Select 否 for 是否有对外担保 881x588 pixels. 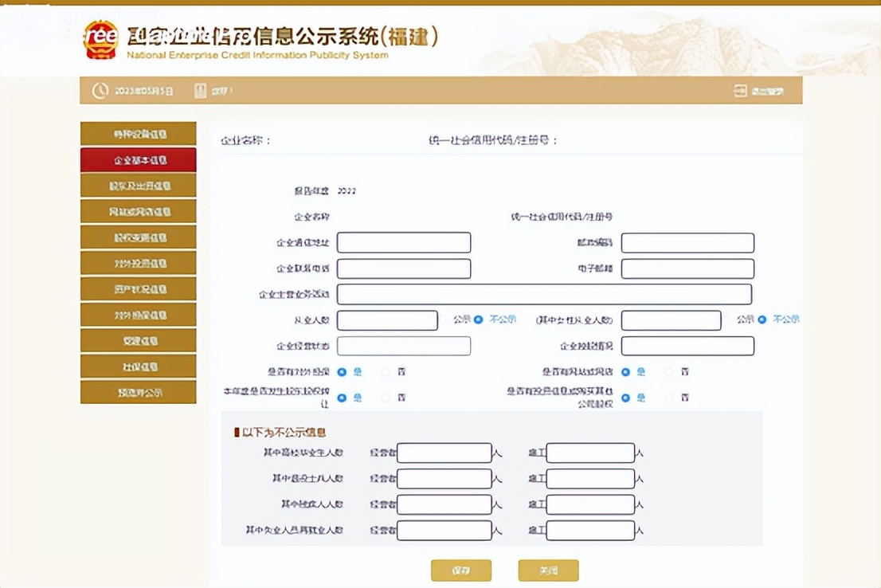387,371
